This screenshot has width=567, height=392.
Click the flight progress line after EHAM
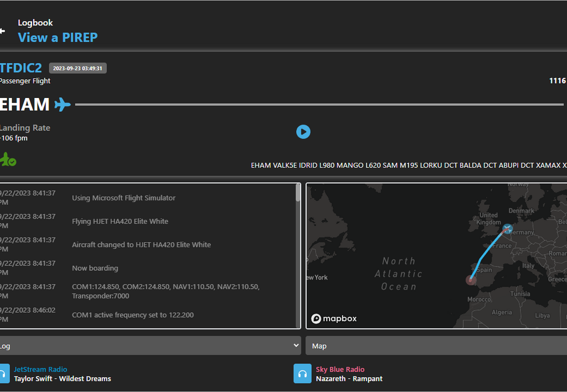point(319,104)
